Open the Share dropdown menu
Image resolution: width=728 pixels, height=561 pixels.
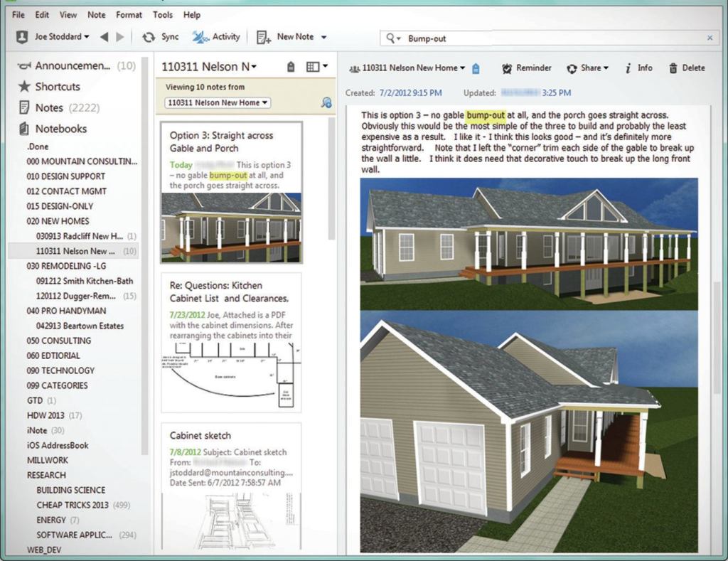[x=588, y=68]
